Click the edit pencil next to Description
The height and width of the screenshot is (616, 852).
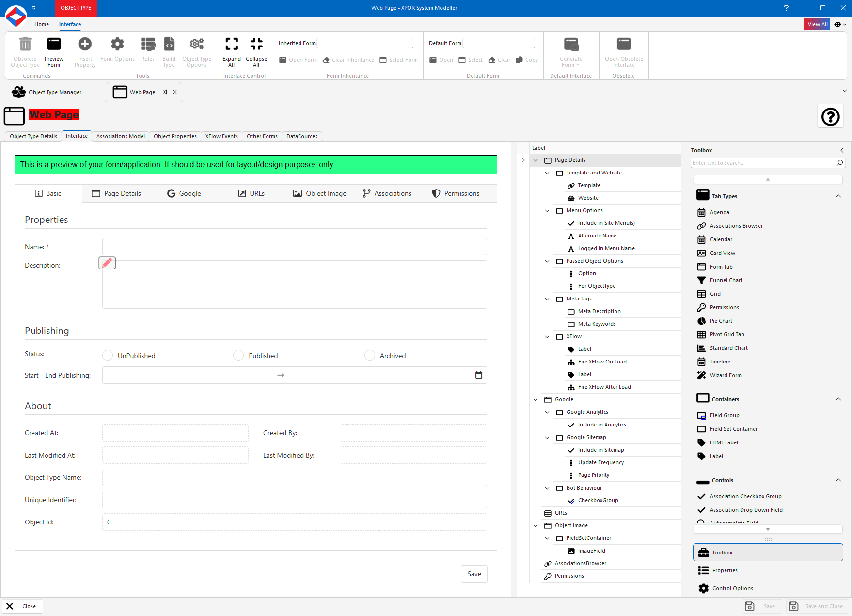tap(107, 263)
